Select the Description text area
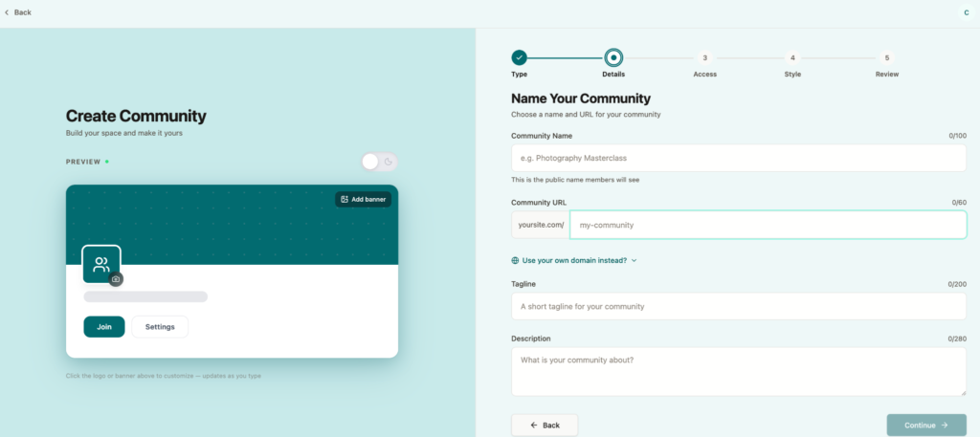Image resolution: width=980 pixels, height=437 pixels. pyautogui.click(x=738, y=371)
